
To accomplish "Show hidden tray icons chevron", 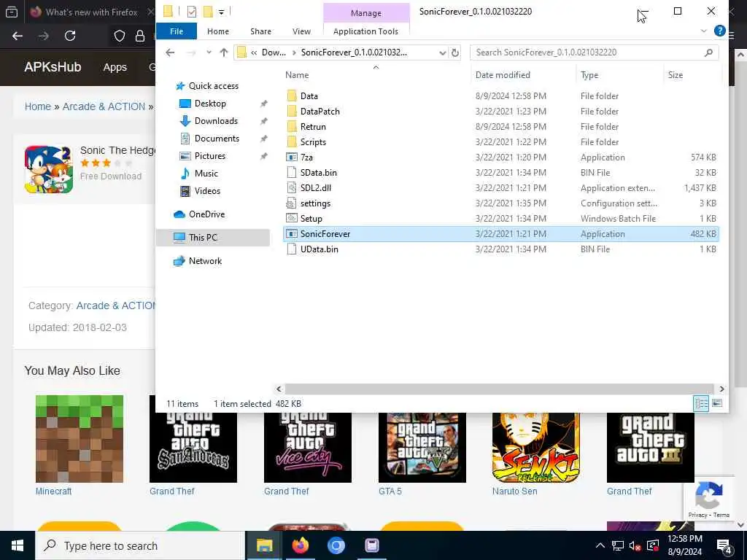I will pos(600,545).
